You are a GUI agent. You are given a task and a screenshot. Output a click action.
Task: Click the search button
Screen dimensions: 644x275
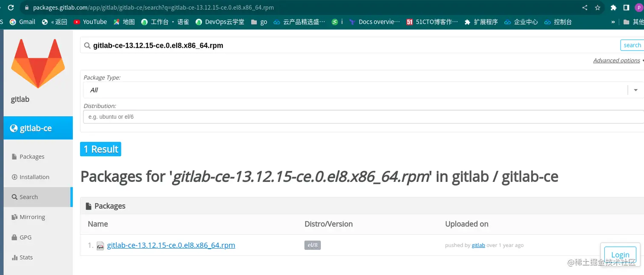(632, 45)
